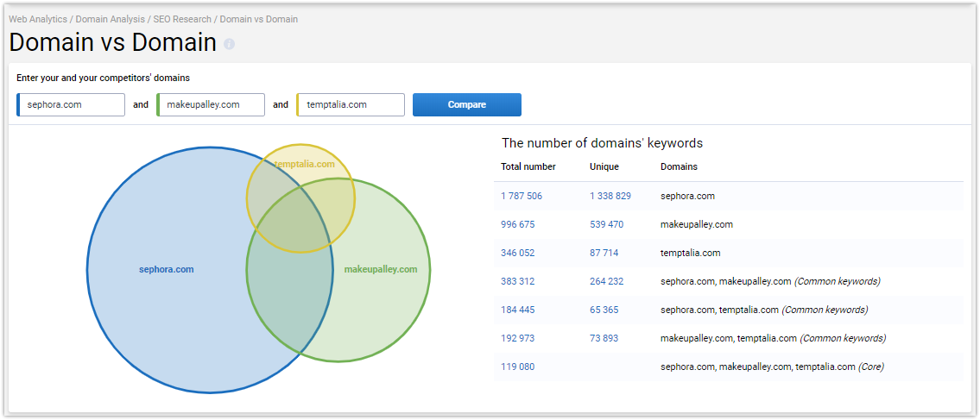The height and width of the screenshot is (420, 980).
Task: Focus the temptalia.com domain input field
Action: 351,105
